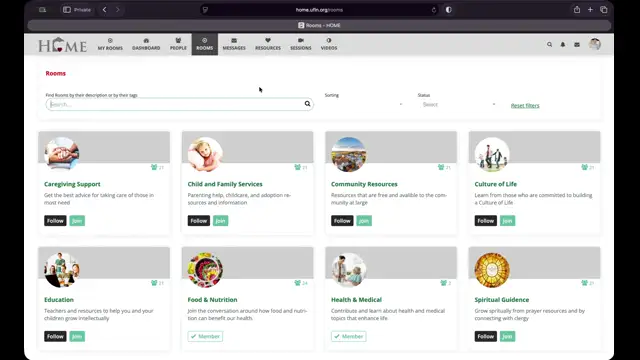Viewport: 640px width, 360px height.
Task: Open the Food & Nutrition room title
Action: pyautogui.click(x=212, y=300)
